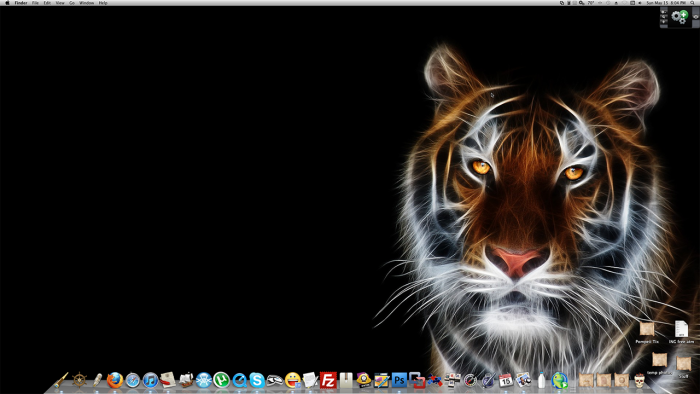Open the blue skull-and-crossbones Dock icon

tap(204, 380)
